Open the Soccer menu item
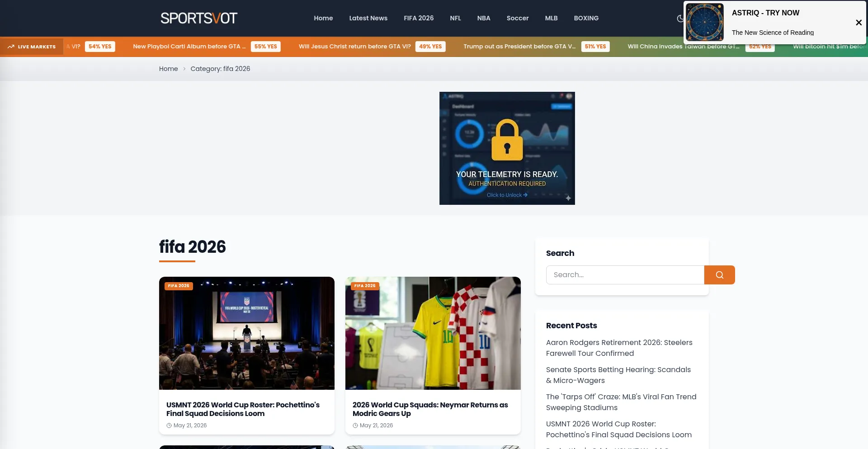 [518, 18]
